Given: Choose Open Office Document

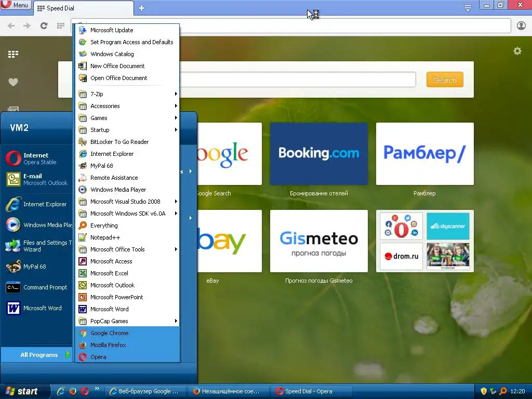Looking at the screenshot, I should (127, 78).
